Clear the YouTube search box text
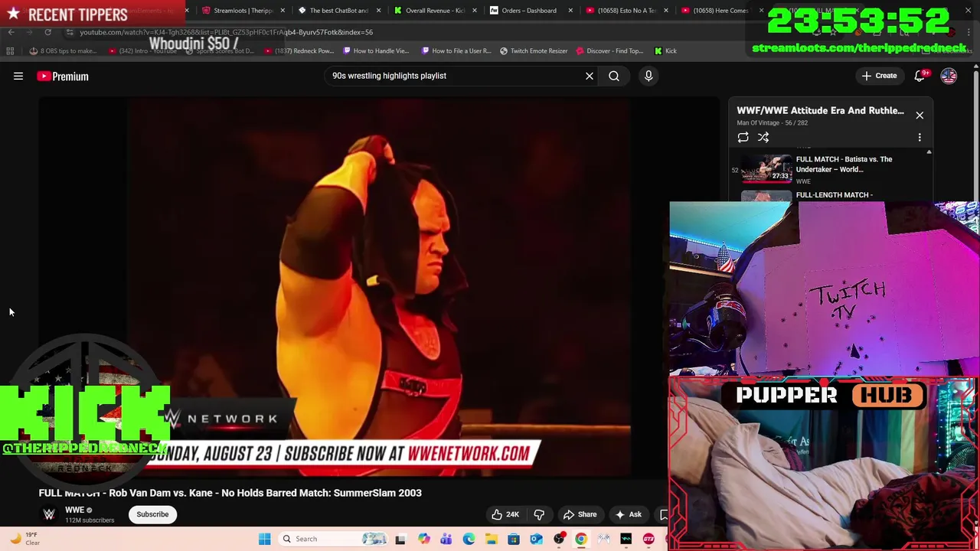This screenshot has height=551, width=980. [590, 76]
